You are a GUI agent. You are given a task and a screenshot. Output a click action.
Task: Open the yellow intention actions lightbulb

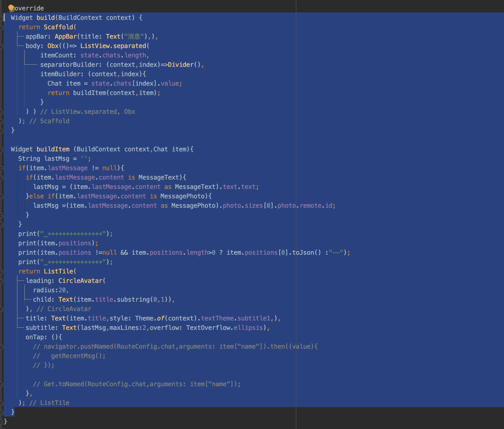point(11,8)
